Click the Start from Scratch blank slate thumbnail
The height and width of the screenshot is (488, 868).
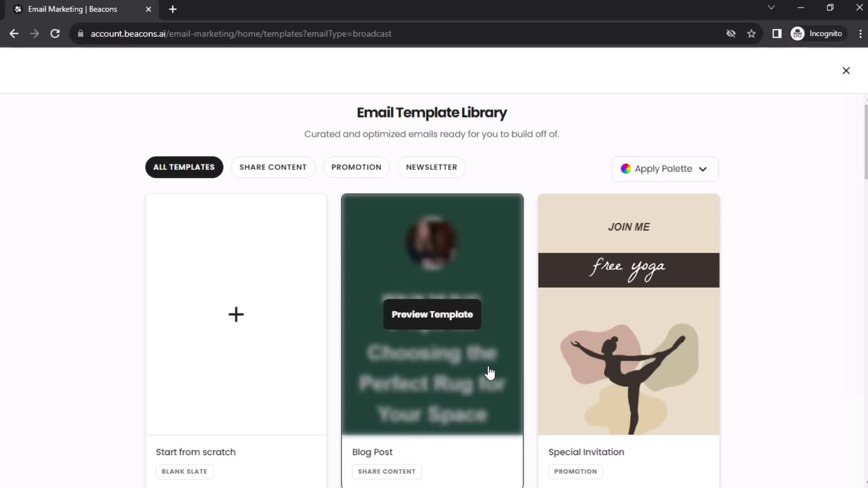tap(236, 314)
